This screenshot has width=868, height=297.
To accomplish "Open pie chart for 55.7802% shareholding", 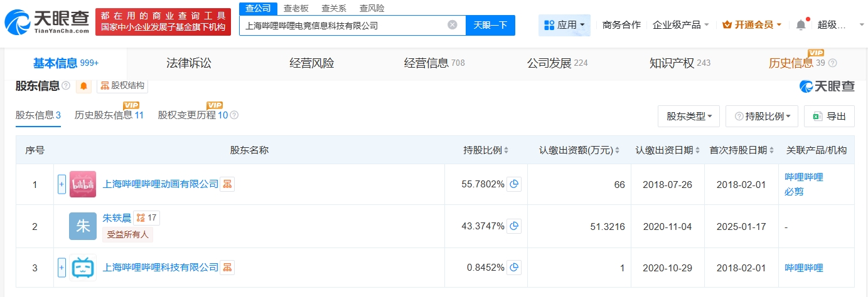I will (514, 184).
